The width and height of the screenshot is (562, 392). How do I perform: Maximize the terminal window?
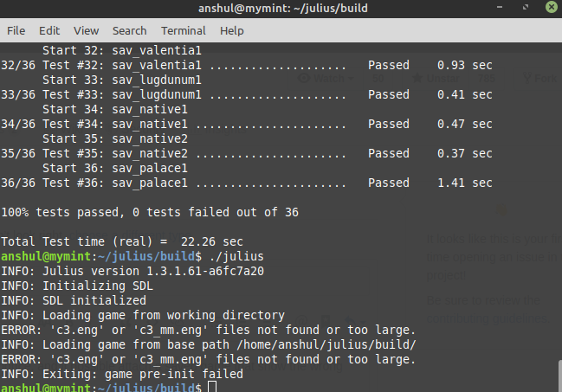pyautogui.click(x=526, y=7)
